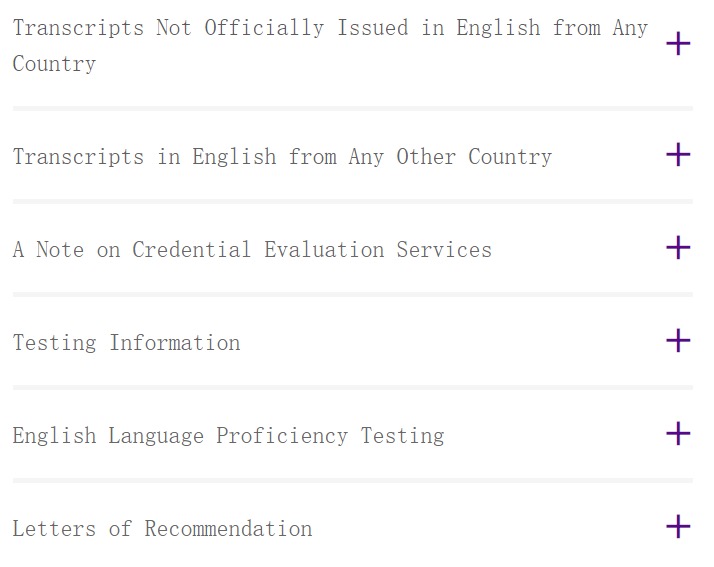Image resolution: width=714 pixels, height=567 pixels.
Task: Click the 'Letters of Recommendation' title text
Action: click(x=162, y=529)
